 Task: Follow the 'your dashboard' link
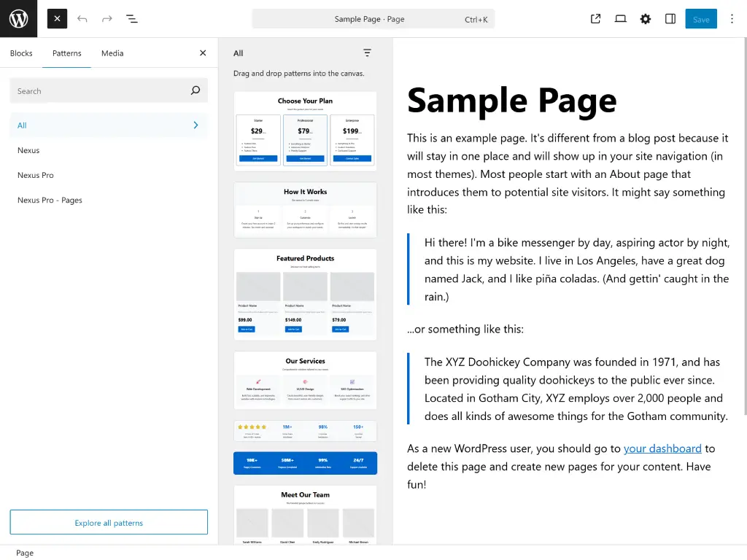tap(662, 448)
